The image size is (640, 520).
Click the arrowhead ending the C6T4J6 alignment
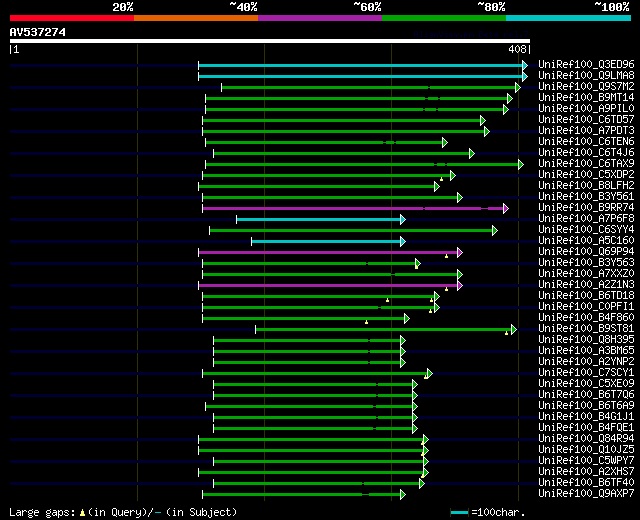pyautogui.click(x=472, y=153)
